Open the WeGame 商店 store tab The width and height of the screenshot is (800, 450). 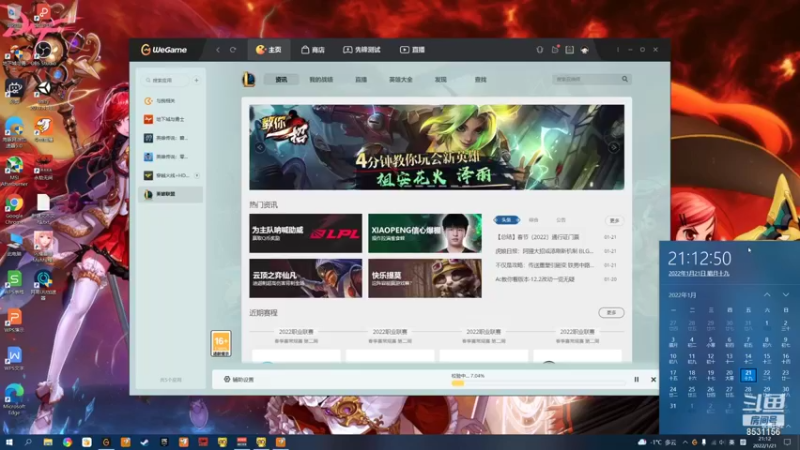coord(313,49)
